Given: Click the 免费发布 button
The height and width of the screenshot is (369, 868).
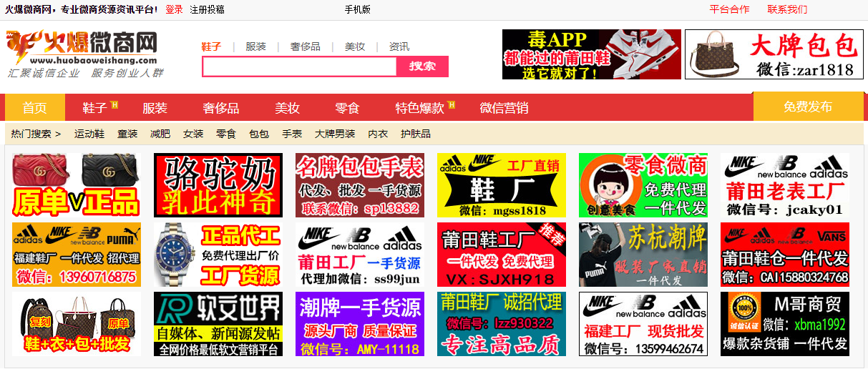Looking at the screenshot, I should pos(807,107).
